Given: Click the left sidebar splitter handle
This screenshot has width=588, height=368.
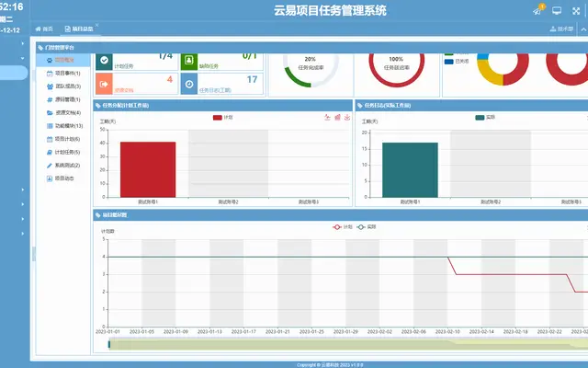Looking at the screenshot, I should (34, 254).
